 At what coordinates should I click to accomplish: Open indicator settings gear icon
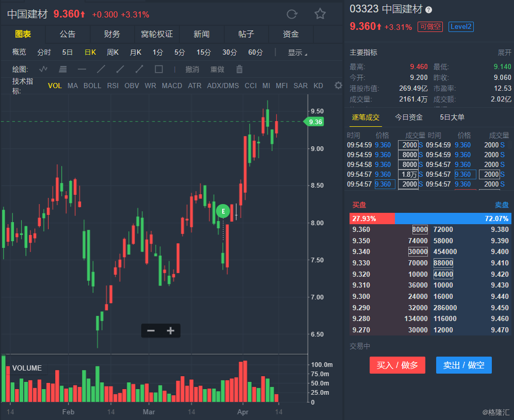(338, 86)
